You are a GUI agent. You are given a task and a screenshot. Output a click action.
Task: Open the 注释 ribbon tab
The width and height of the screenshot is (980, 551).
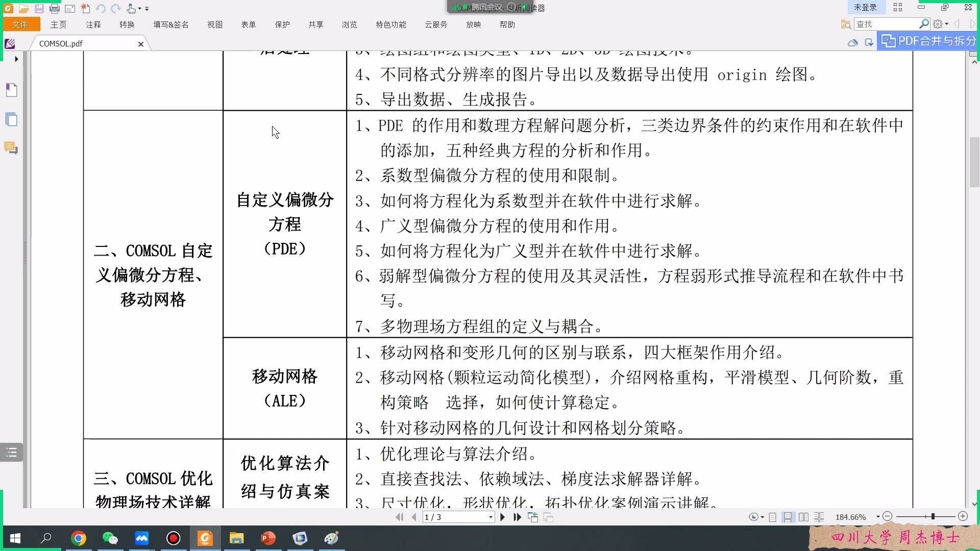click(93, 24)
